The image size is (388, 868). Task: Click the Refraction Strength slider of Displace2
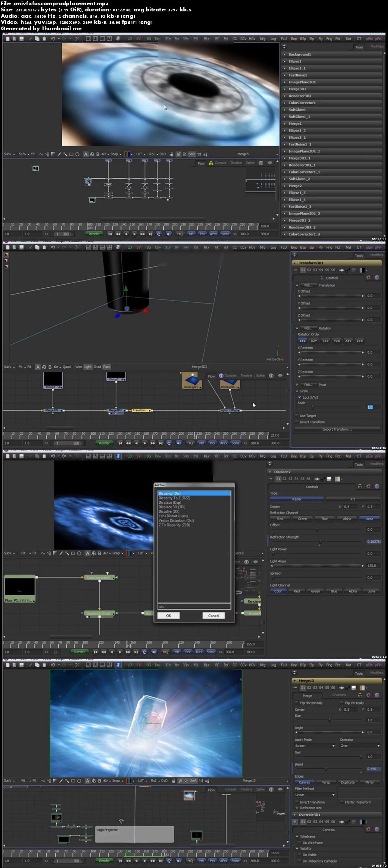pos(316,542)
